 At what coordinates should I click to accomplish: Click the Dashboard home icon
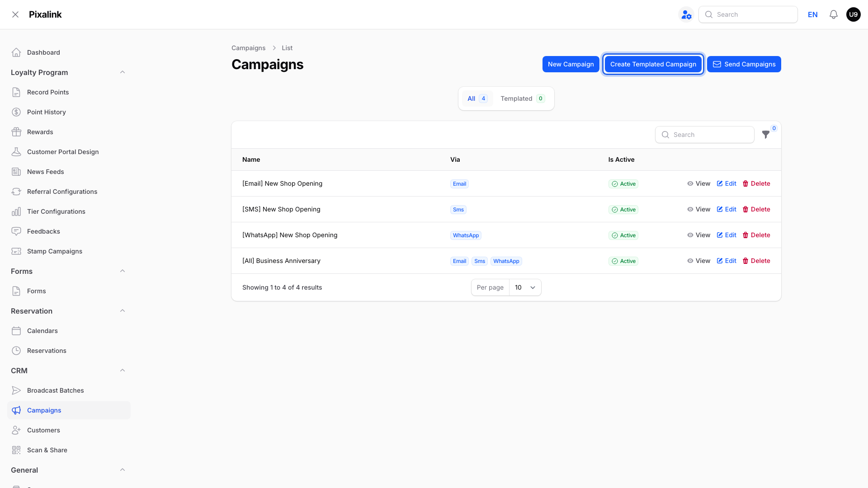point(16,52)
